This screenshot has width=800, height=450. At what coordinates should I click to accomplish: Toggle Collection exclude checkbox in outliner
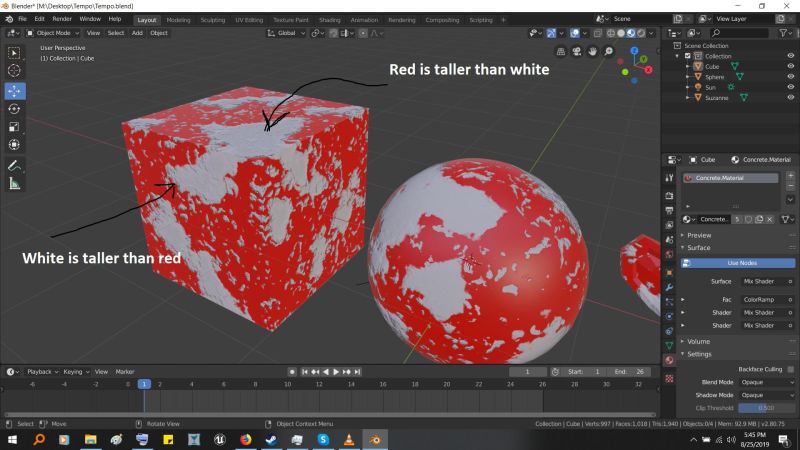pos(688,56)
